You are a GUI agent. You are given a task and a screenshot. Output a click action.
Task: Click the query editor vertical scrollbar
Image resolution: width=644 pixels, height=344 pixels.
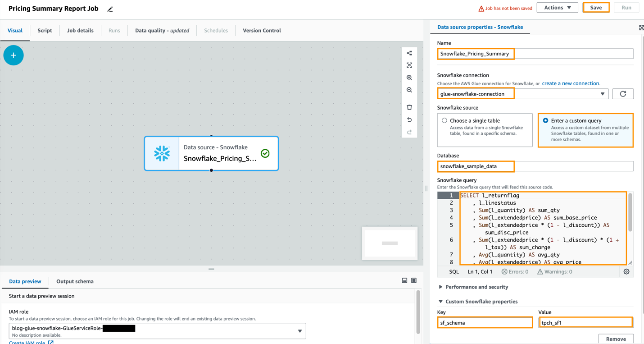pos(630,213)
